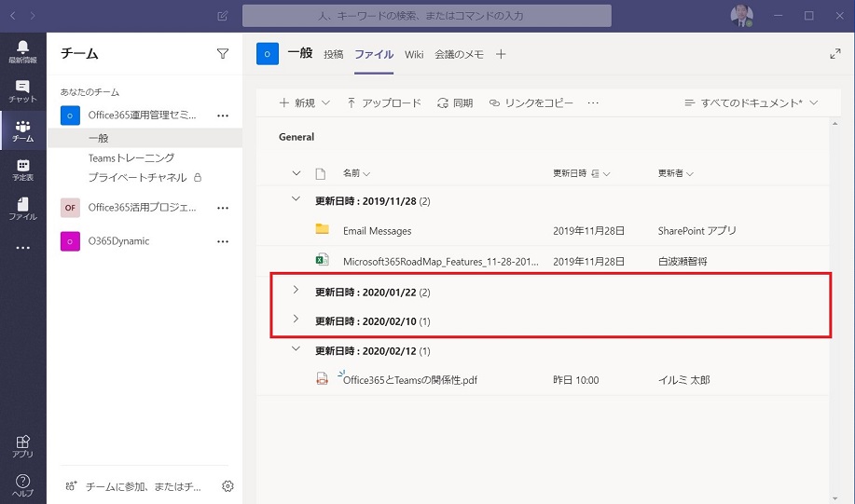Open the プライベートチャネル channel
This screenshot has width=855, height=504.
(x=137, y=178)
